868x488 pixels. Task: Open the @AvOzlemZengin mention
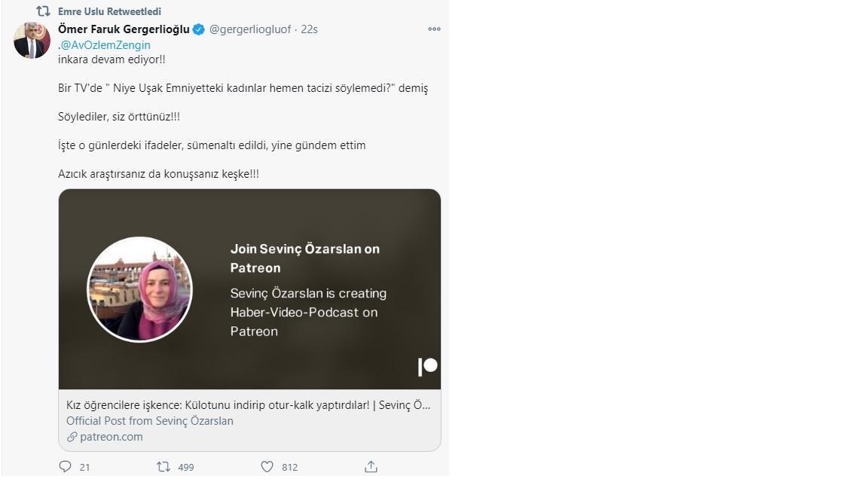pyautogui.click(x=103, y=45)
